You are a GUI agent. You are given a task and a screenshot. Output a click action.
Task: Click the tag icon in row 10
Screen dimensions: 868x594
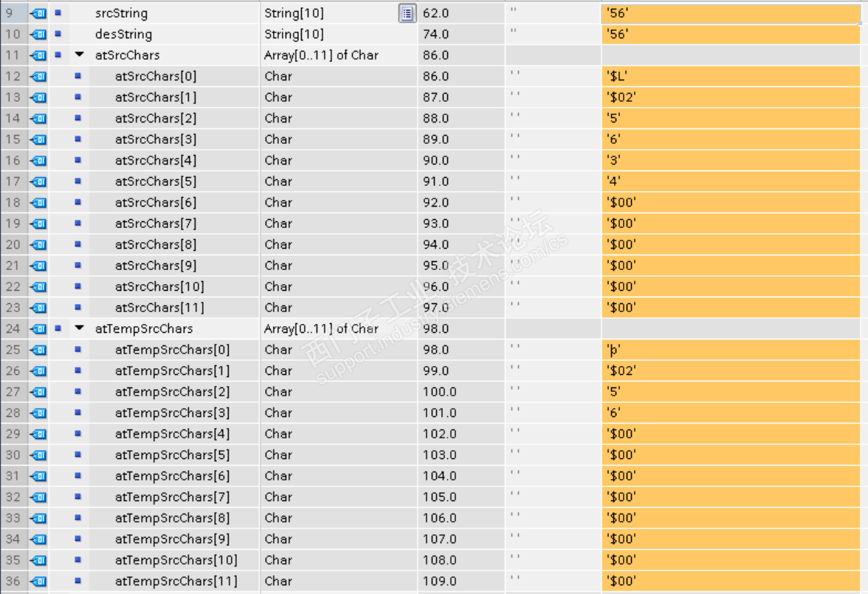[38, 35]
